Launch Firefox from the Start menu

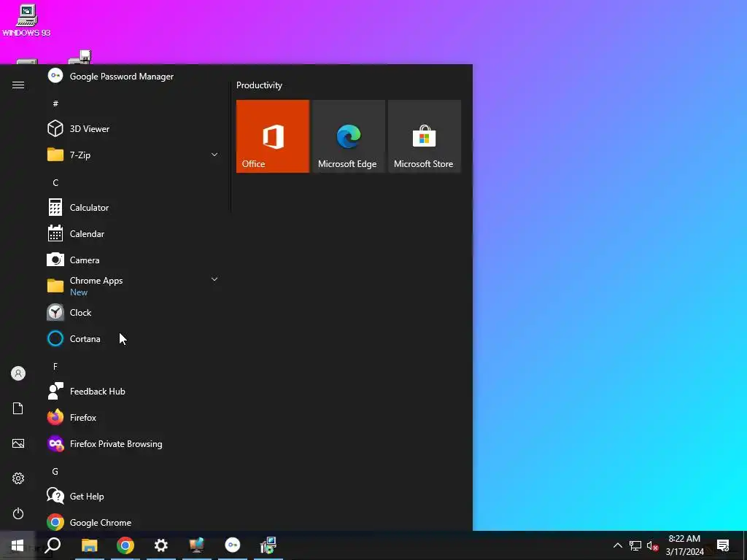[x=133, y=418]
